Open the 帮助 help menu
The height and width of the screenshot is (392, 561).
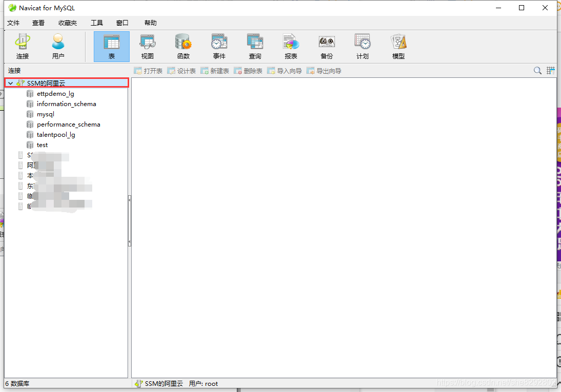[150, 23]
